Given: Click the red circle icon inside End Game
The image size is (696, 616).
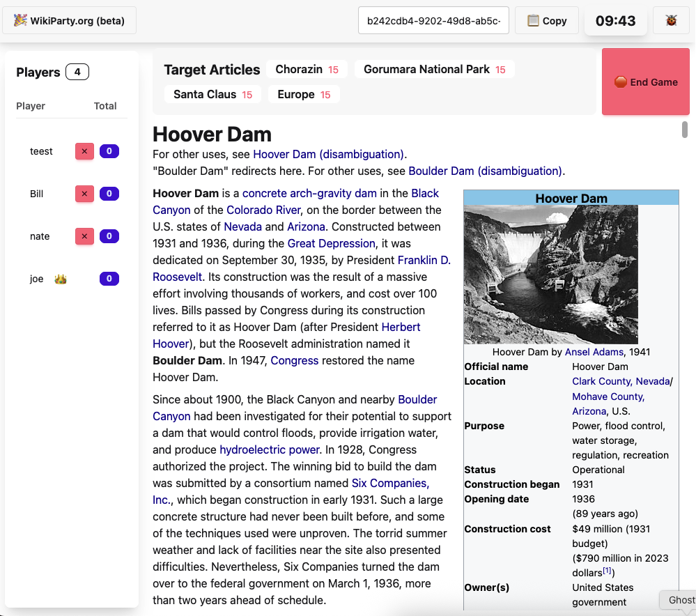Looking at the screenshot, I should click(620, 82).
